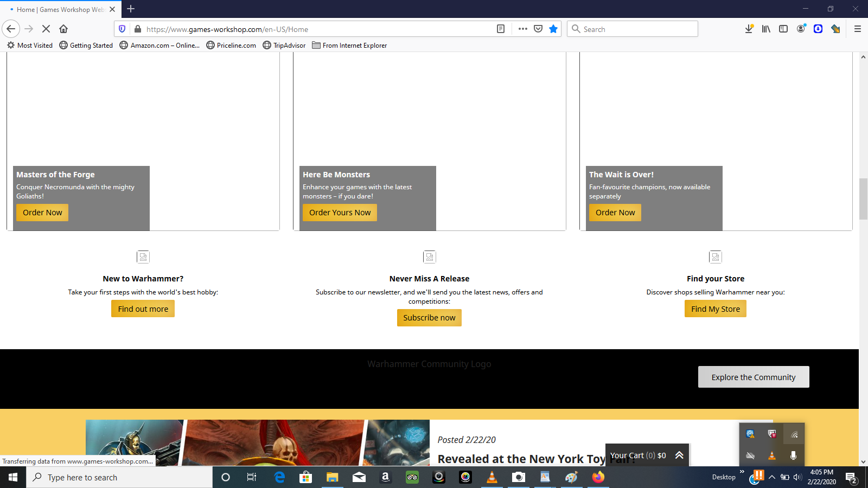Screen dimensions: 868x488
Task: Toggle the browser sidebar
Action: click(783, 29)
